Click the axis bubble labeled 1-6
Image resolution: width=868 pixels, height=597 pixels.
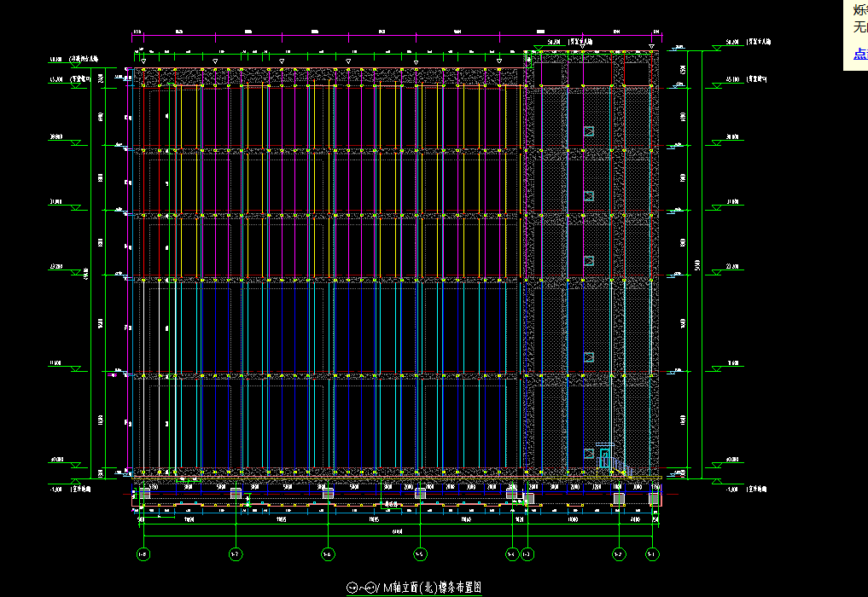point(328,554)
